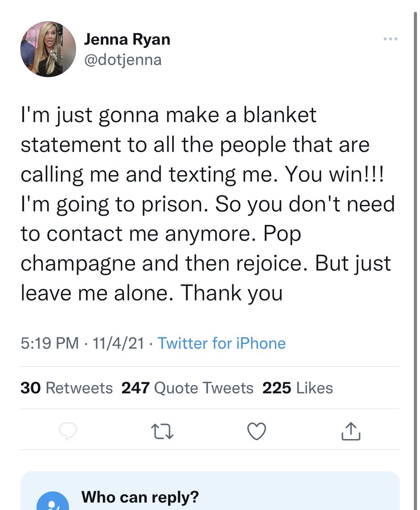Screen dimensions: 420x510
Task: Tap the 5:19 PM timestamp
Action: click(x=49, y=343)
